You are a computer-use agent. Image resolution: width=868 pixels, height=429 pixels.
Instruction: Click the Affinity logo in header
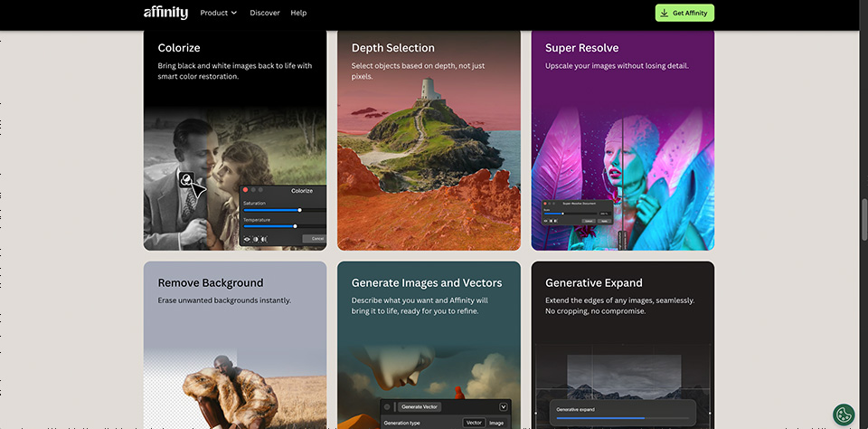pyautogui.click(x=165, y=13)
